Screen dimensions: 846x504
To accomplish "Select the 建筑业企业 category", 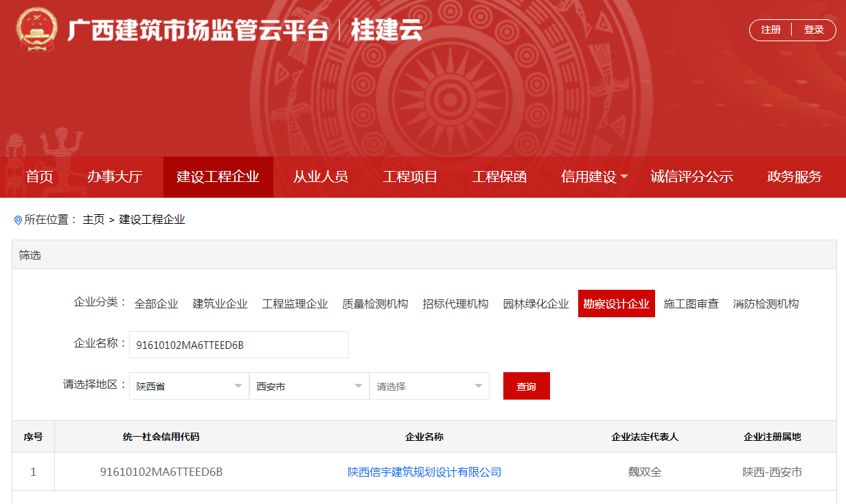I will click(220, 303).
